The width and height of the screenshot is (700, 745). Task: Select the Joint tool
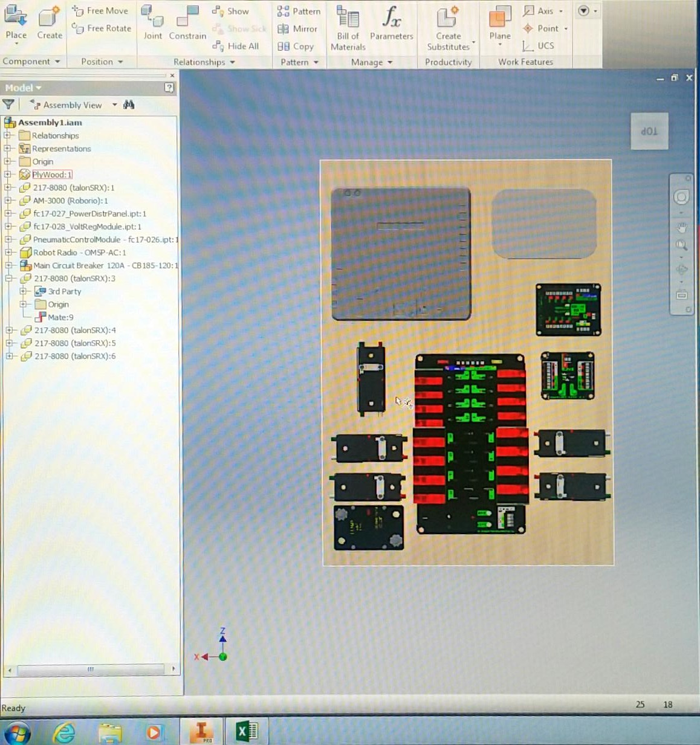click(152, 22)
